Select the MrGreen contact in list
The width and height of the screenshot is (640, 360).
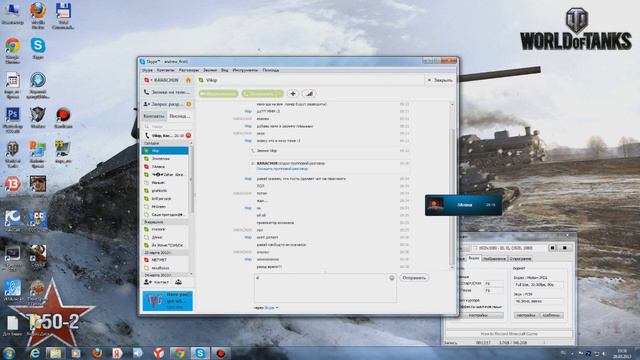(165, 207)
